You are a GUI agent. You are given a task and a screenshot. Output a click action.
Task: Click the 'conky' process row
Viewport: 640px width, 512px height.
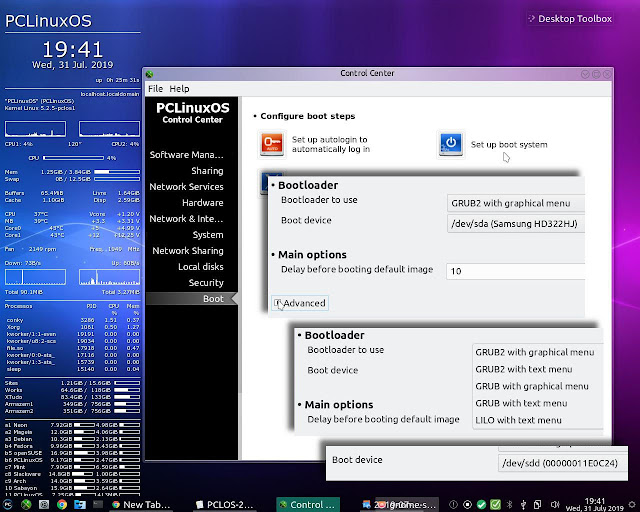[x=72, y=320]
